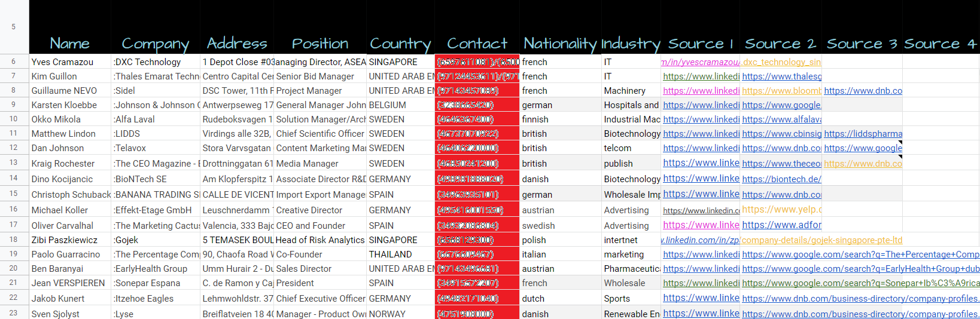
Task: Select the Address column header cell
Action: click(237, 27)
